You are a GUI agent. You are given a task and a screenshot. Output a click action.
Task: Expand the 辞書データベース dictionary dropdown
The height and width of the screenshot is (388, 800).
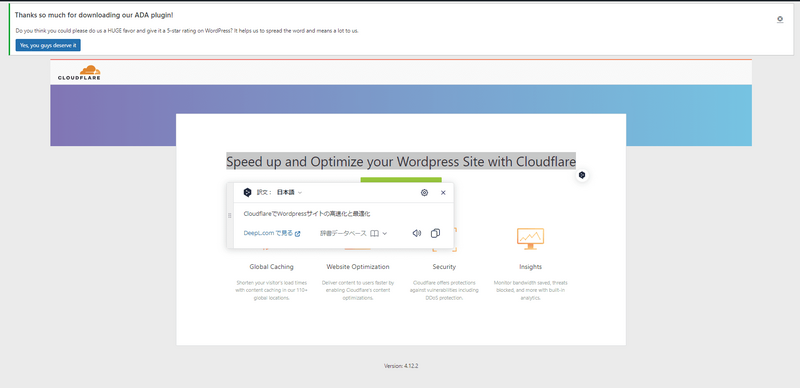click(354, 233)
